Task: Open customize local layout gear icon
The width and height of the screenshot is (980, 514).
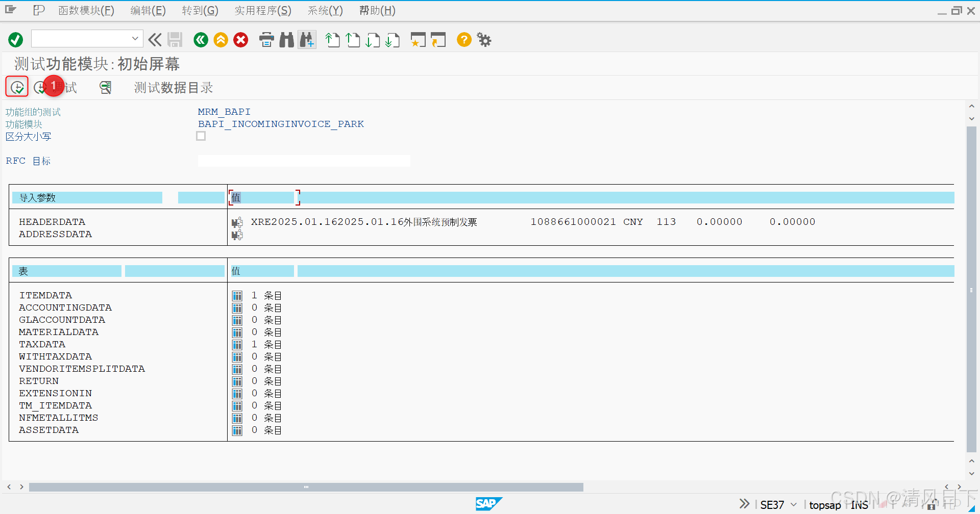Action: 483,39
